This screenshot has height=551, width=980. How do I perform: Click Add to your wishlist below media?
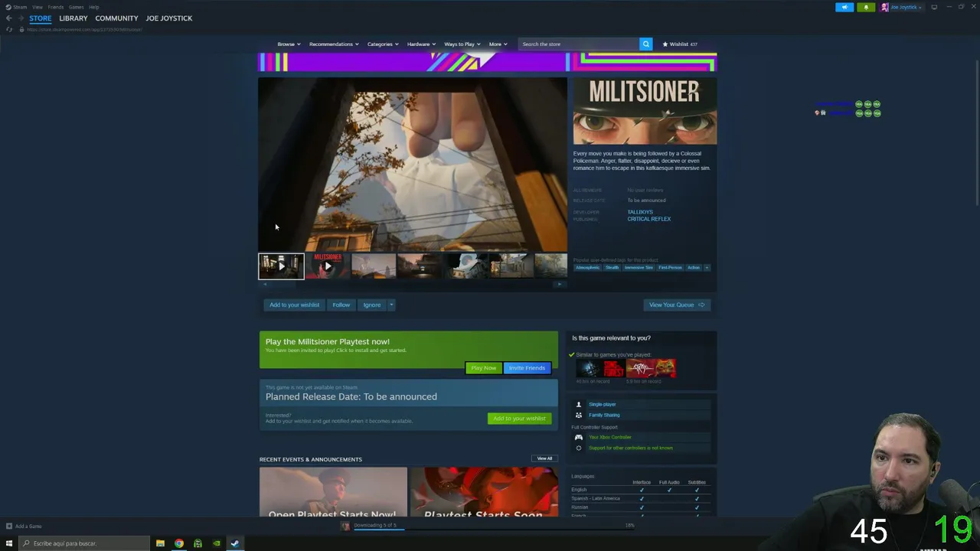tap(294, 305)
